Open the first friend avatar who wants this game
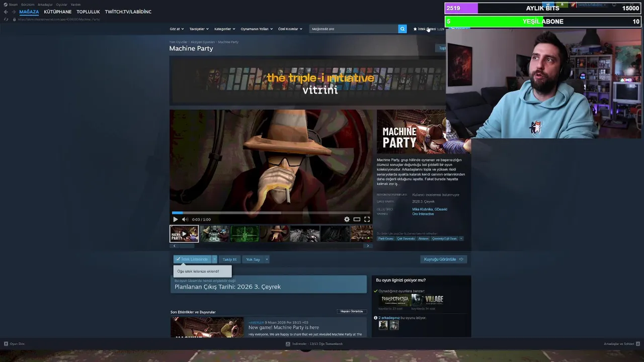Viewport: 644px width, 362px height. click(383, 325)
